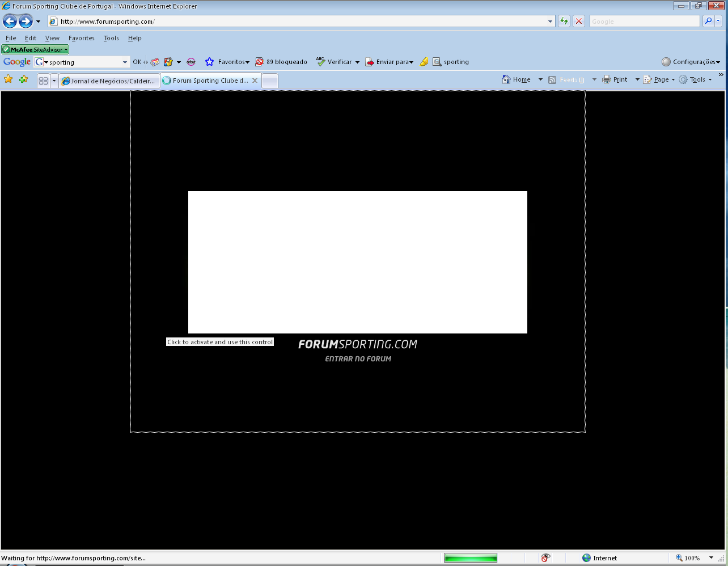Open the arrow beside the colorful gadget icon

(179, 62)
